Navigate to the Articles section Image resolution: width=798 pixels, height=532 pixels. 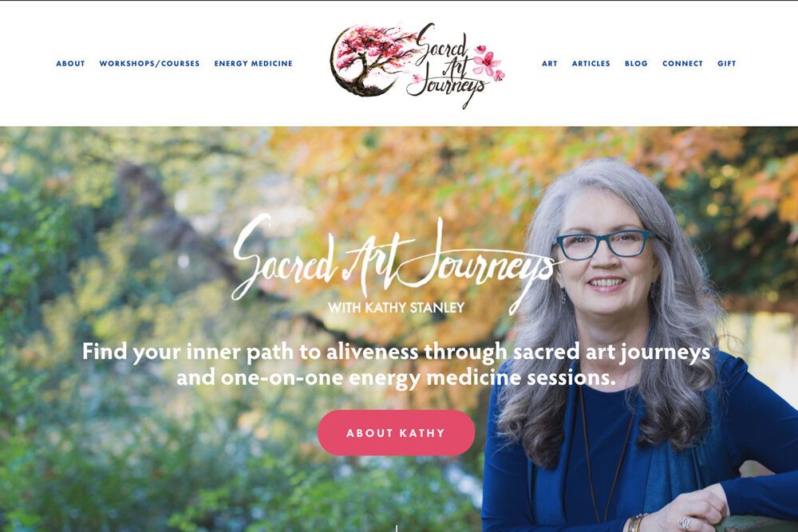591,64
